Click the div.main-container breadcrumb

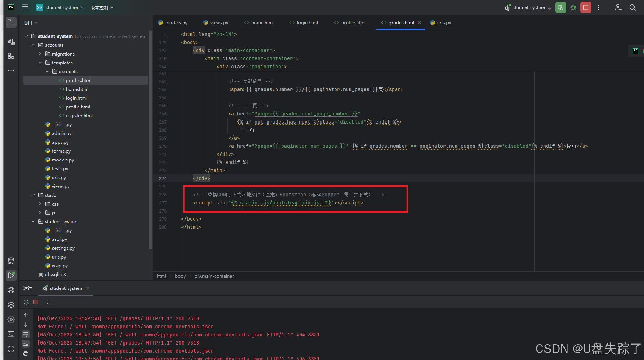click(214, 276)
